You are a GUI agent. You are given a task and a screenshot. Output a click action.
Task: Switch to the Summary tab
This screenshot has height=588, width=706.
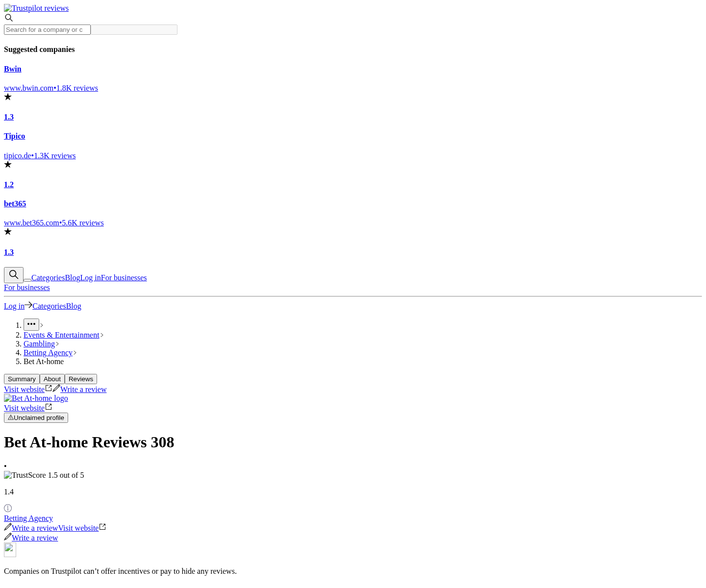coord(22,379)
